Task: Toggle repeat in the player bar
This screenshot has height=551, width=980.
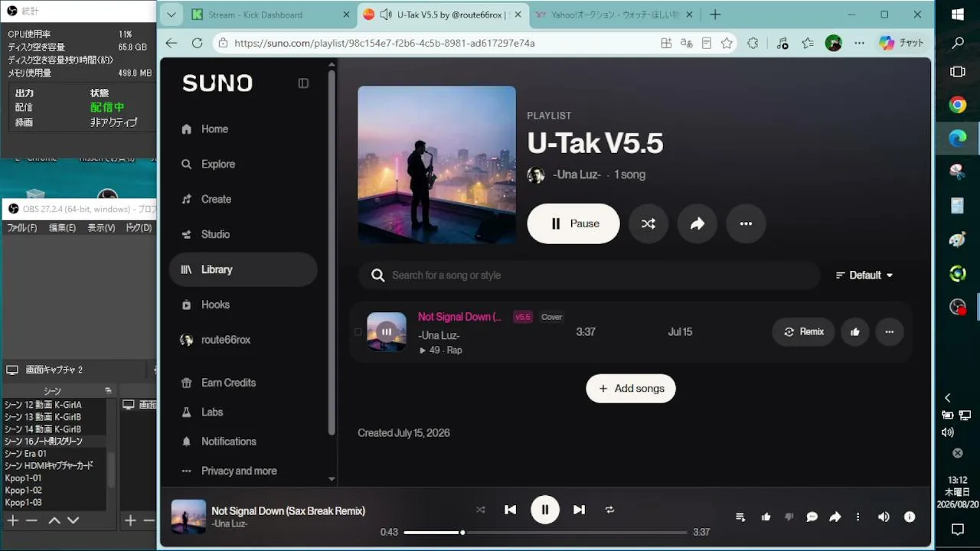Action: point(610,510)
